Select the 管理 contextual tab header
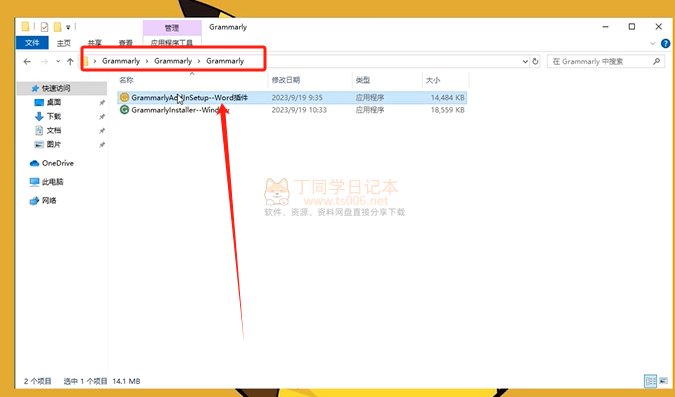The width and height of the screenshot is (675, 397). [x=172, y=28]
